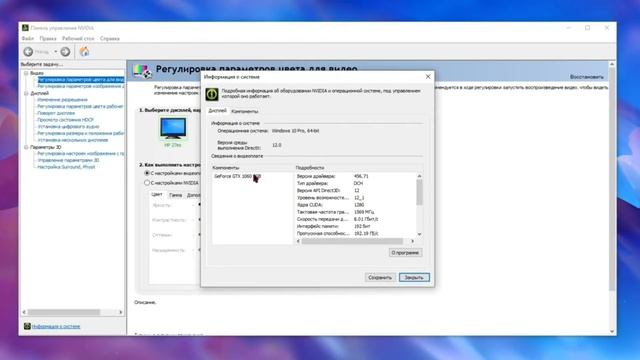Open the Правка menu
This screenshot has height=360, width=640.
point(48,38)
